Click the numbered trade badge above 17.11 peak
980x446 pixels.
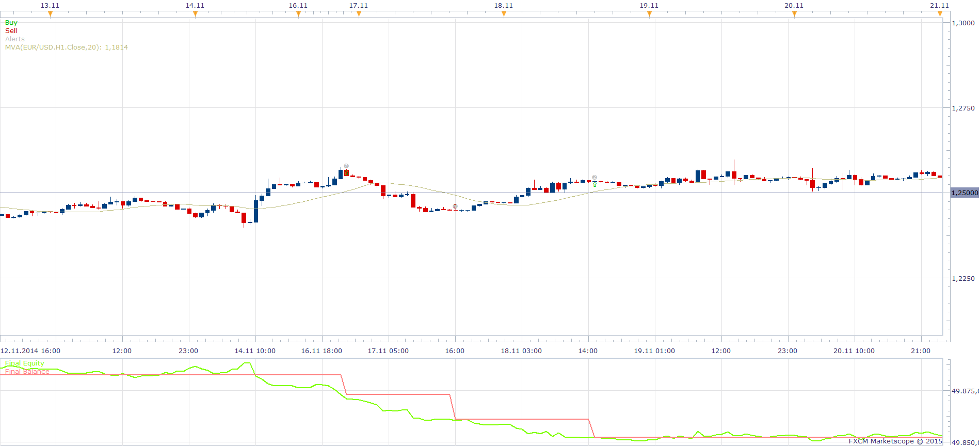coord(346,166)
